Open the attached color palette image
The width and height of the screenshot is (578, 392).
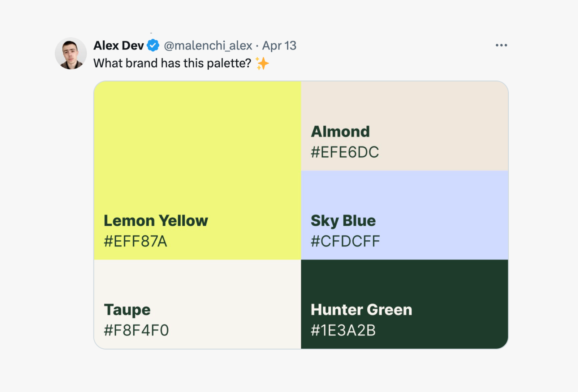pyautogui.click(x=301, y=214)
